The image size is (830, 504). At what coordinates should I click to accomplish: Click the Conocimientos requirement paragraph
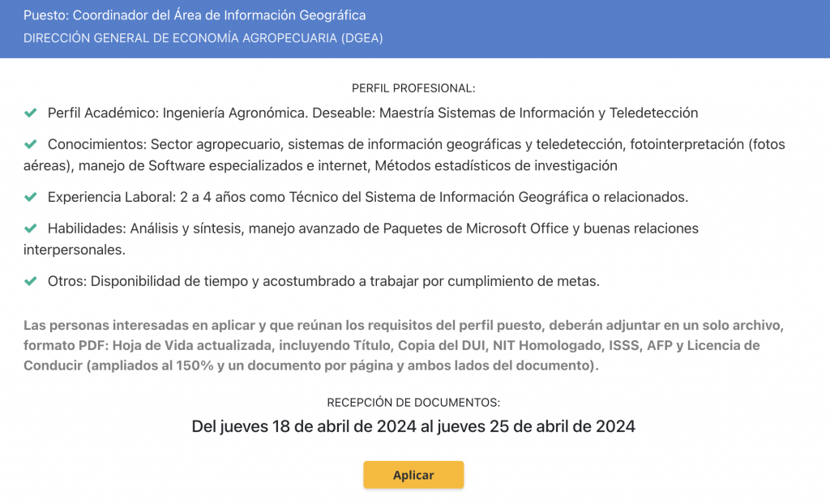coord(404,155)
